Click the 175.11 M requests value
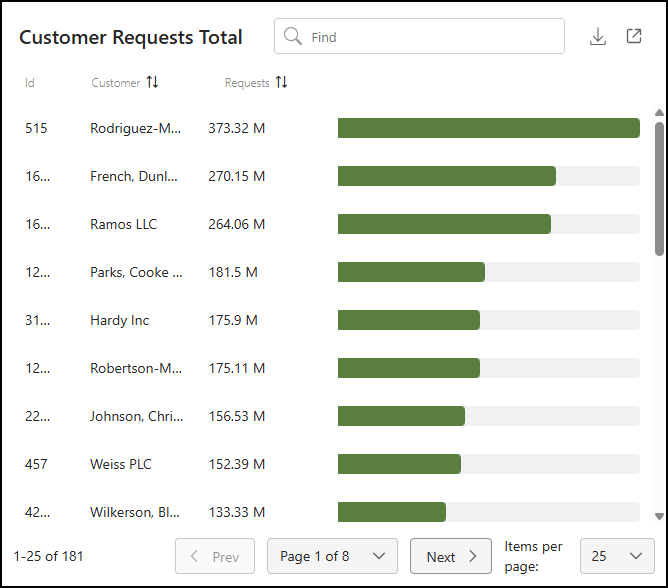The image size is (668, 588). [x=236, y=368]
